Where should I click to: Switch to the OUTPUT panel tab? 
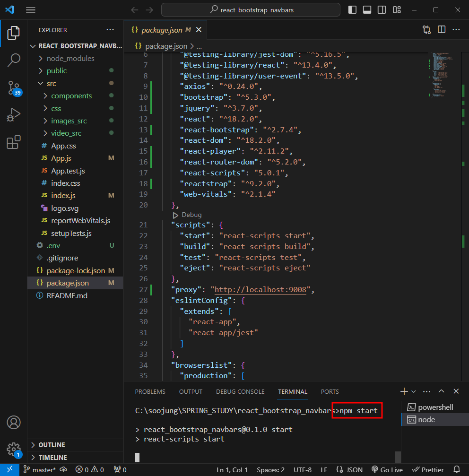(191, 391)
